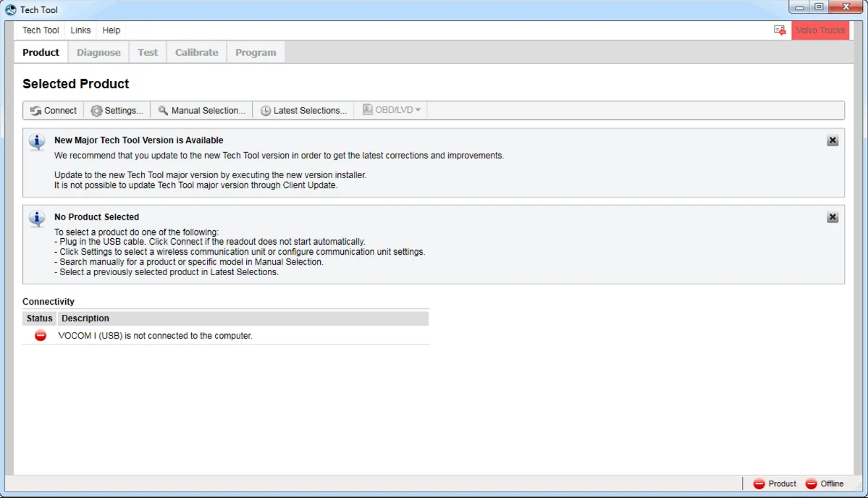Screen dimensions: 868x498
Task: Open the Tech Tool menu
Action: pyautogui.click(x=41, y=30)
